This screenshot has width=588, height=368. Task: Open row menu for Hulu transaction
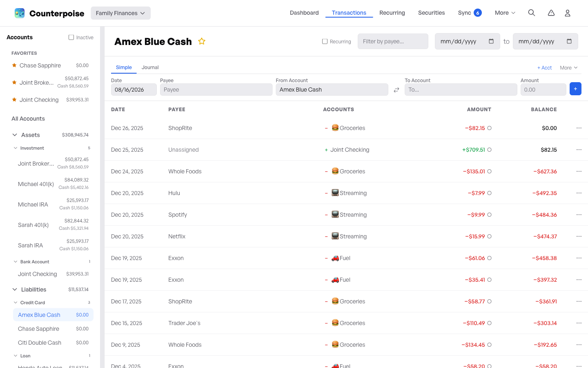[x=579, y=193]
